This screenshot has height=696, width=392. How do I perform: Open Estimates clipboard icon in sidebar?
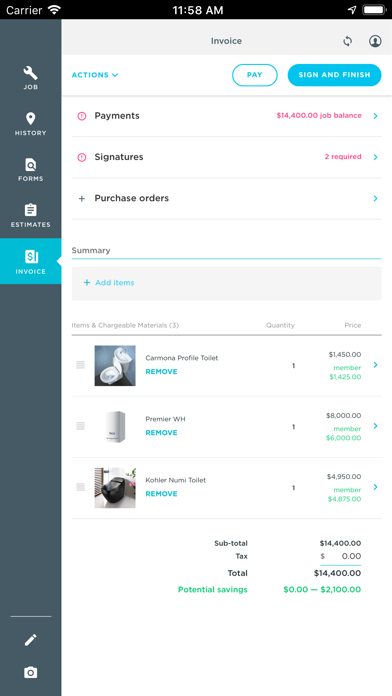(x=31, y=210)
